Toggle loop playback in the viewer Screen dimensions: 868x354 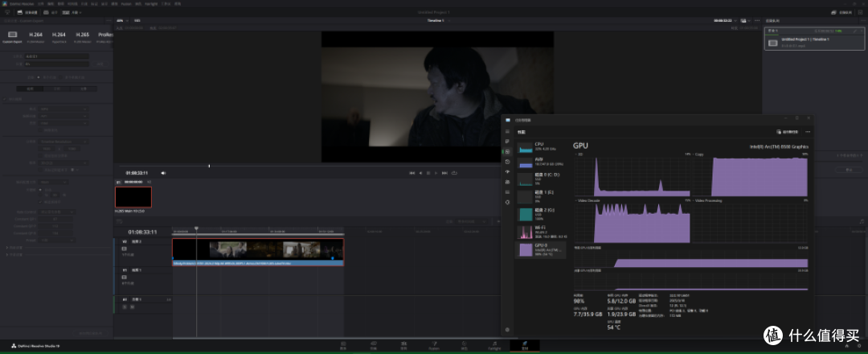(x=454, y=173)
